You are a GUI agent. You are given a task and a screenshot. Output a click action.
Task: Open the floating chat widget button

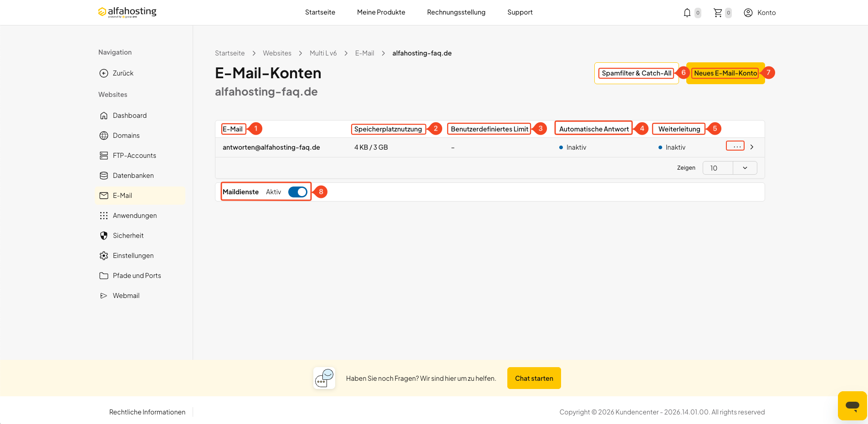click(852, 405)
